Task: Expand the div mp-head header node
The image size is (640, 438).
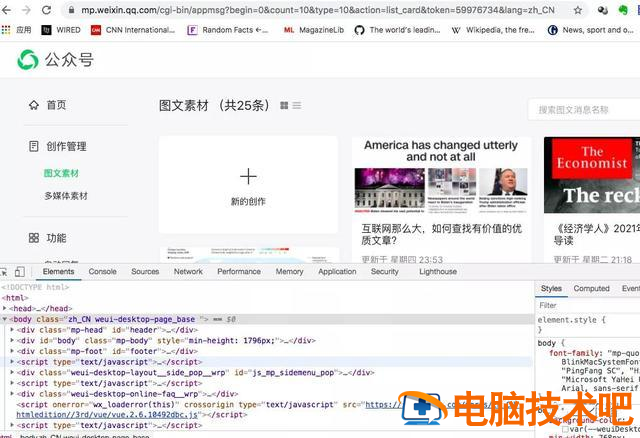Action: point(12,330)
